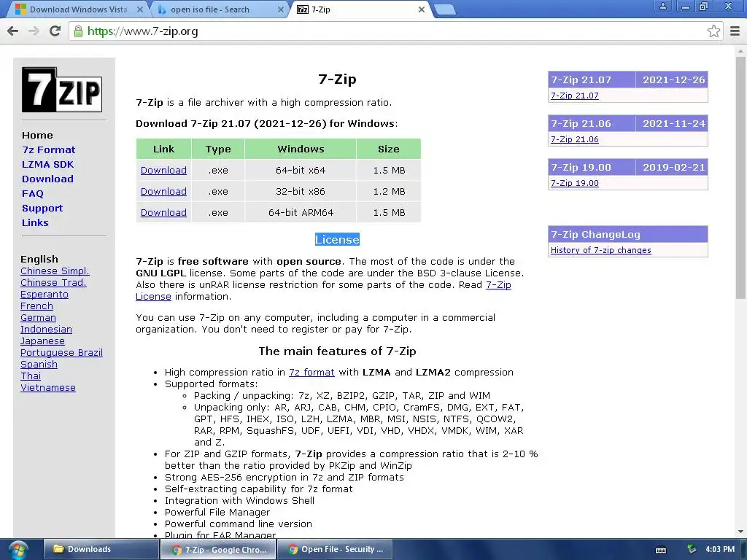Click the browser forward arrow
The image size is (747, 560).
(x=34, y=31)
